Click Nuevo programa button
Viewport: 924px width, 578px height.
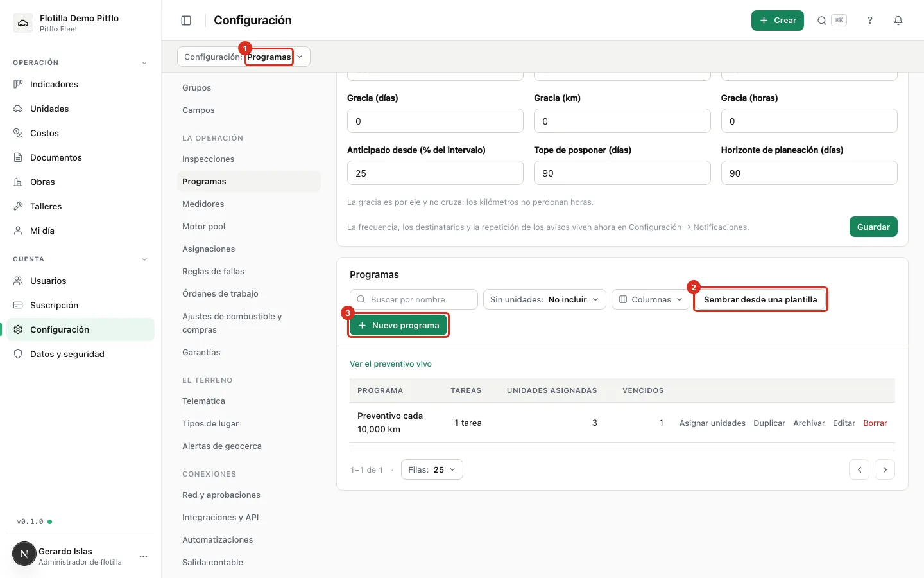tap(398, 325)
